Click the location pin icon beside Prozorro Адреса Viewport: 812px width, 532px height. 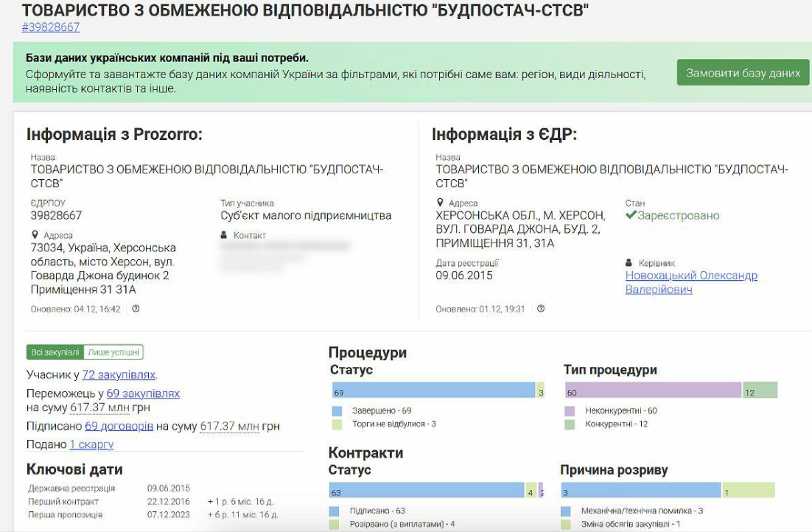pos(35,234)
